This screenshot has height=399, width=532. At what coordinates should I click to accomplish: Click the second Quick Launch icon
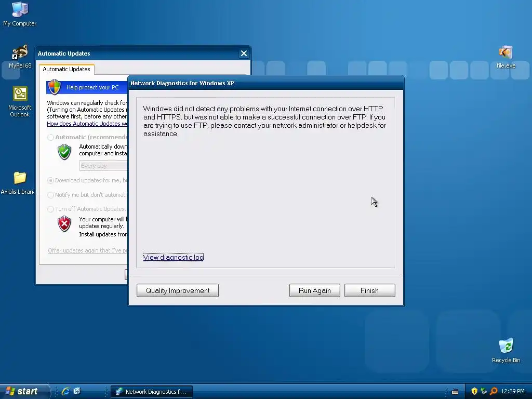[x=77, y=391]
